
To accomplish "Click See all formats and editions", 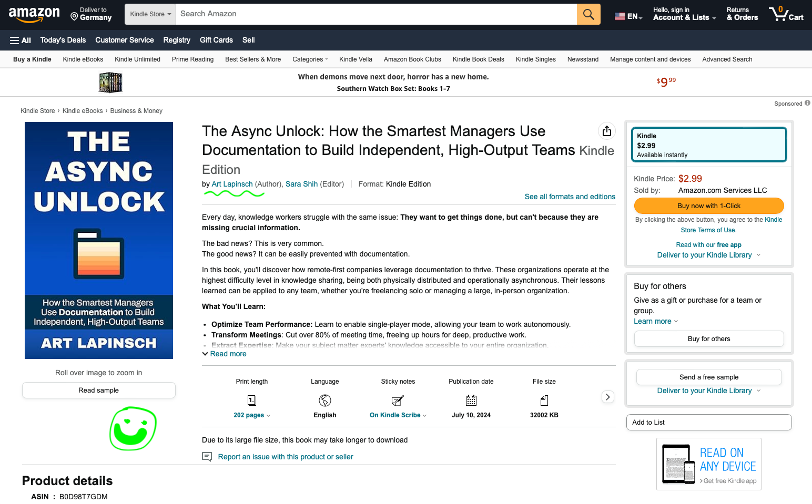I will click(x=570, y=197).
